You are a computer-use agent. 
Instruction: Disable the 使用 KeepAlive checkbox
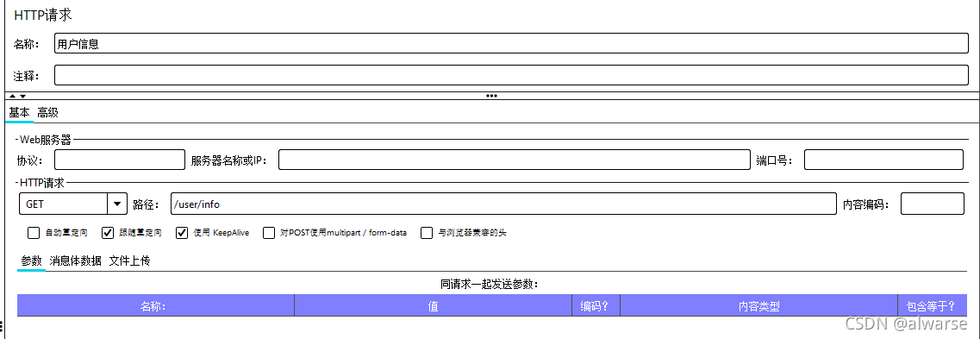coord(182,233)
